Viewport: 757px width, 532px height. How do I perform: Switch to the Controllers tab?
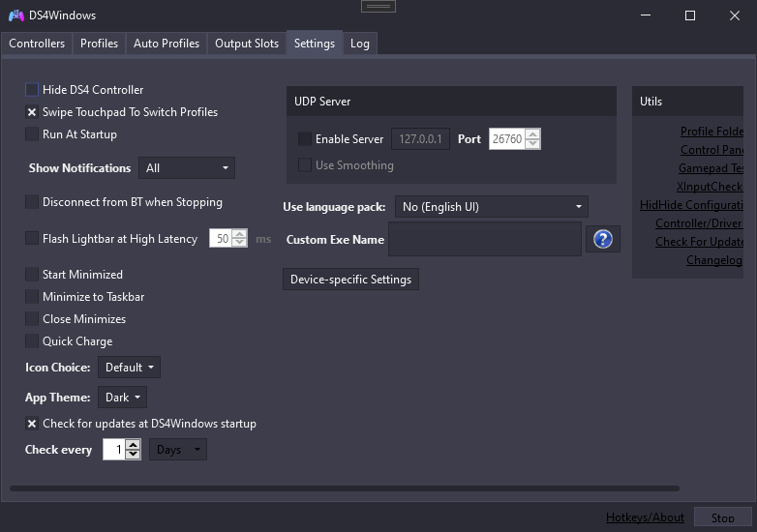pyautogui.click(x=37, y=44)
